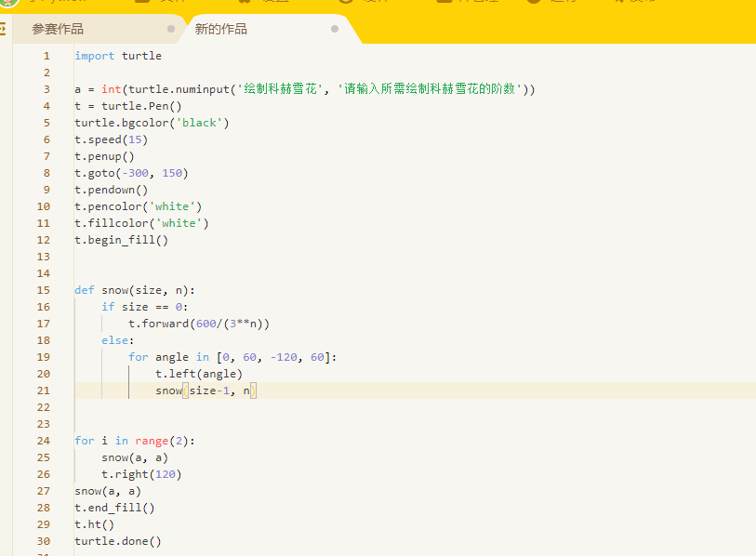Click the turtle.numinput line with 绘制科赫雪花
756x556 pixels.
pos(305,89)
